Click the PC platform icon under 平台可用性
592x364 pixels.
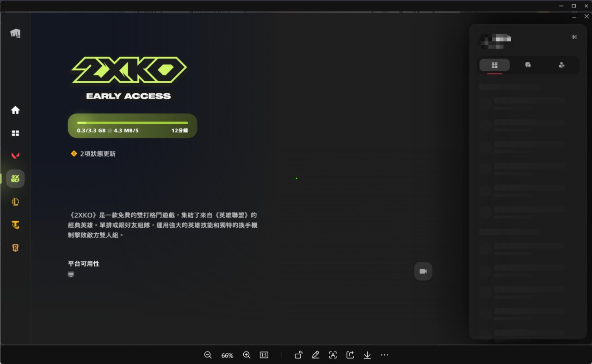[71, 274]
